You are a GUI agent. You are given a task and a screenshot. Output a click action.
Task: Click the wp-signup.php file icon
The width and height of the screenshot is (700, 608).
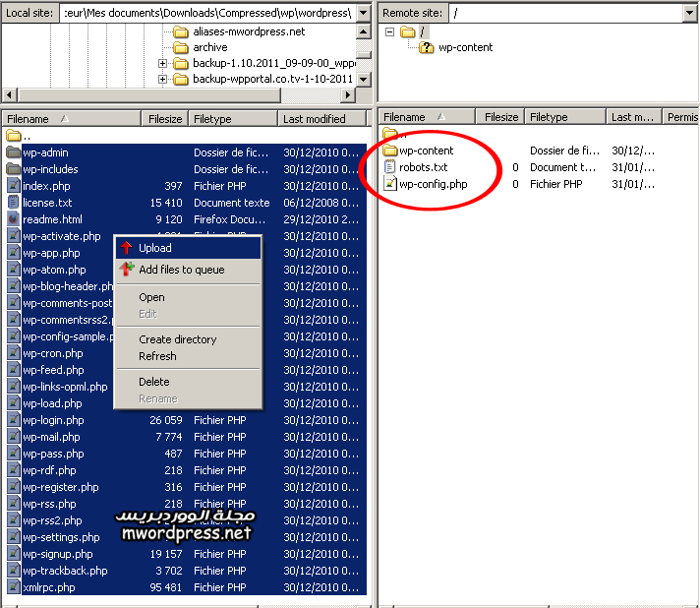pyautogui.click(x=14, y=554)
